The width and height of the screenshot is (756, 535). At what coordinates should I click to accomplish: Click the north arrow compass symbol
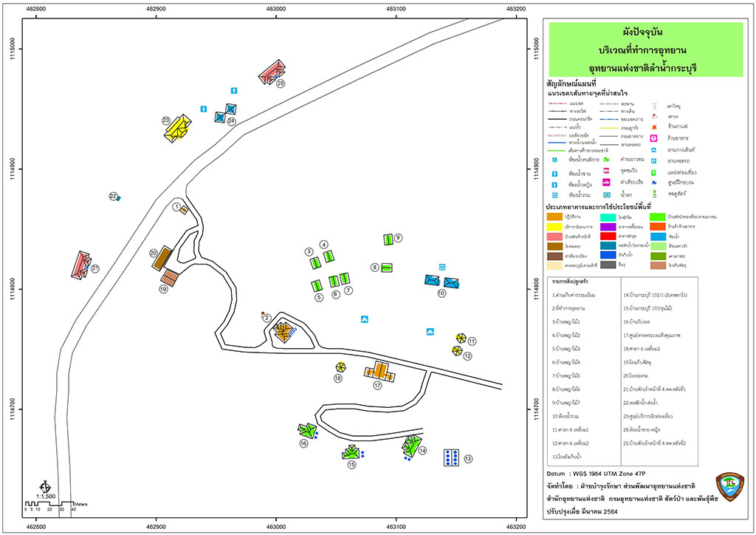click(45, 485)
